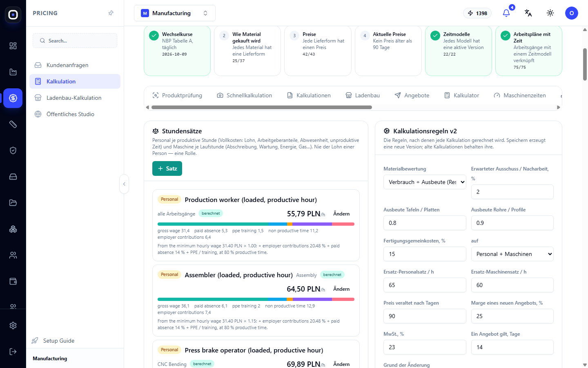Open the notifications bell

[x=506, y=13]
